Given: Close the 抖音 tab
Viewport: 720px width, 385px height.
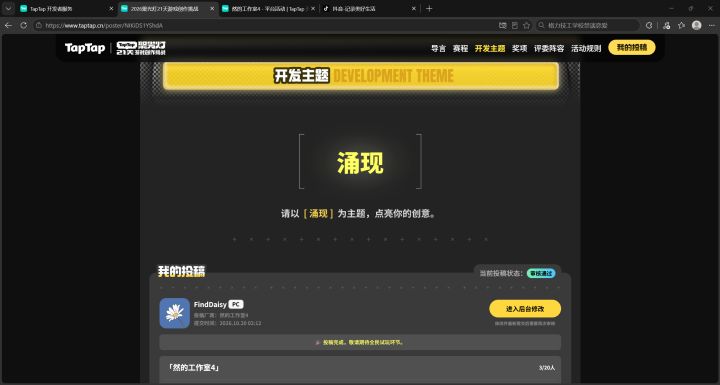Looking at the screenshot, I should point(414,9).
